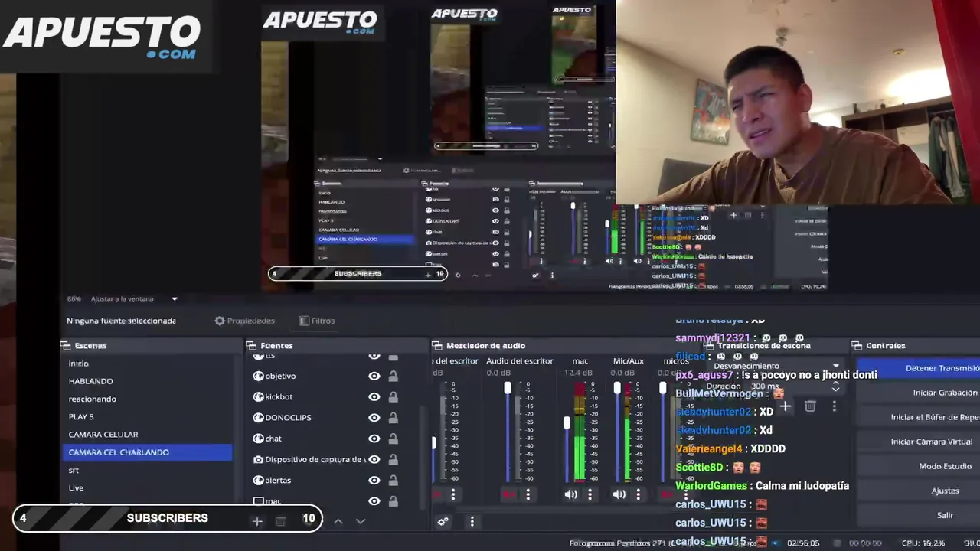Click the Fuentes panel dock icon
This screenshot has height=551, width=980.
(251, 346)
